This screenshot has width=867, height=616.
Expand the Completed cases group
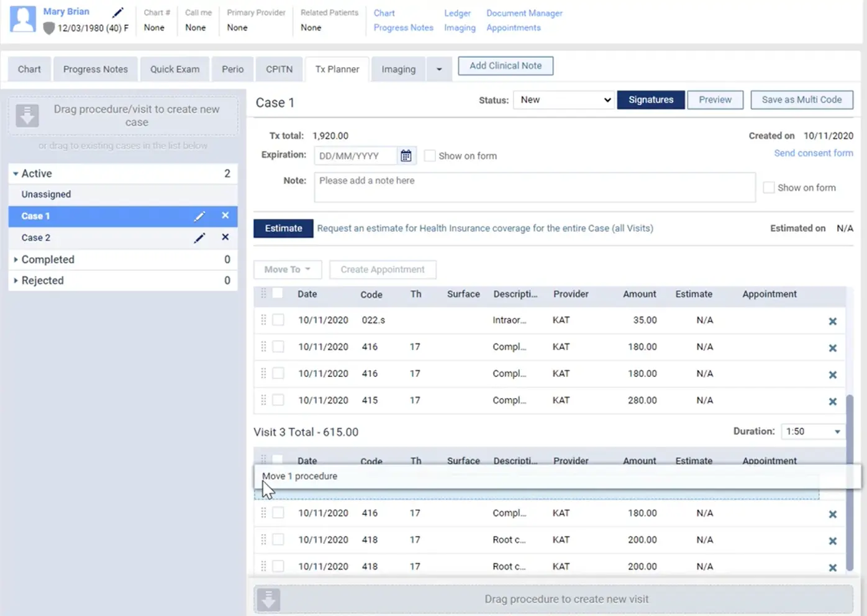point(16,260)
